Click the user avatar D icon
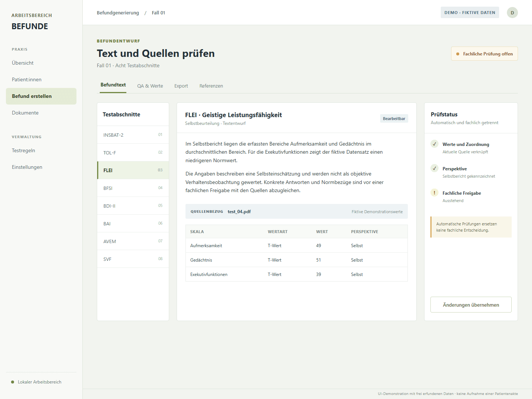532x399 pixels. [512, 13]
